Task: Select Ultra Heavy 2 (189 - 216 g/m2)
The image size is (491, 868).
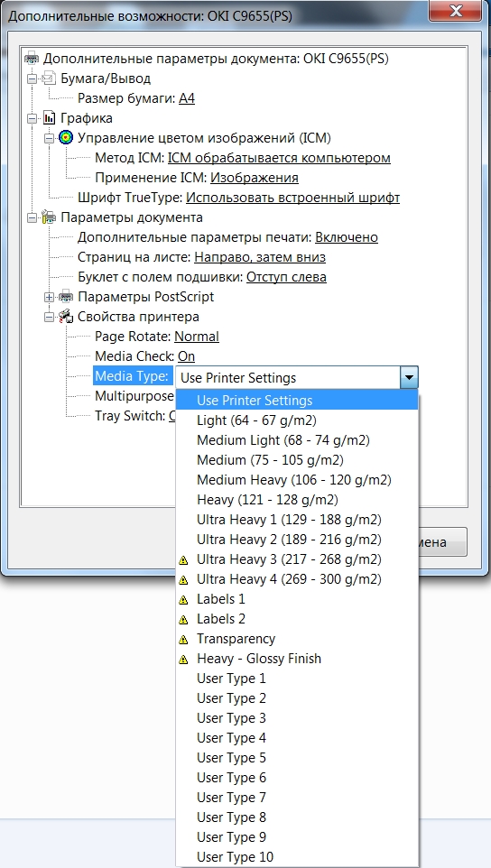Action: [297, 540]
